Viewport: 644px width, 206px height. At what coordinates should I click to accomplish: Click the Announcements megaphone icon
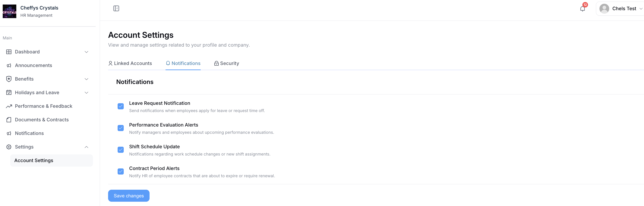click(9, 65)
